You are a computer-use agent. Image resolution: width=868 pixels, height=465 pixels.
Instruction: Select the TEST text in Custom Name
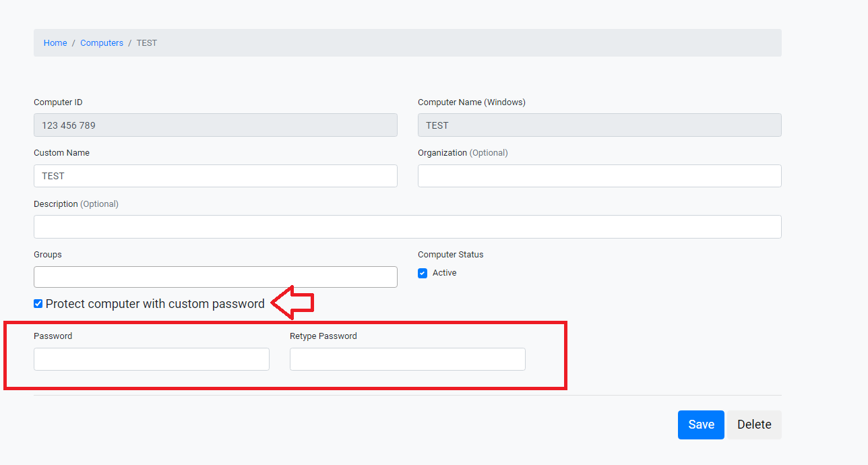[x=54, y=176]
